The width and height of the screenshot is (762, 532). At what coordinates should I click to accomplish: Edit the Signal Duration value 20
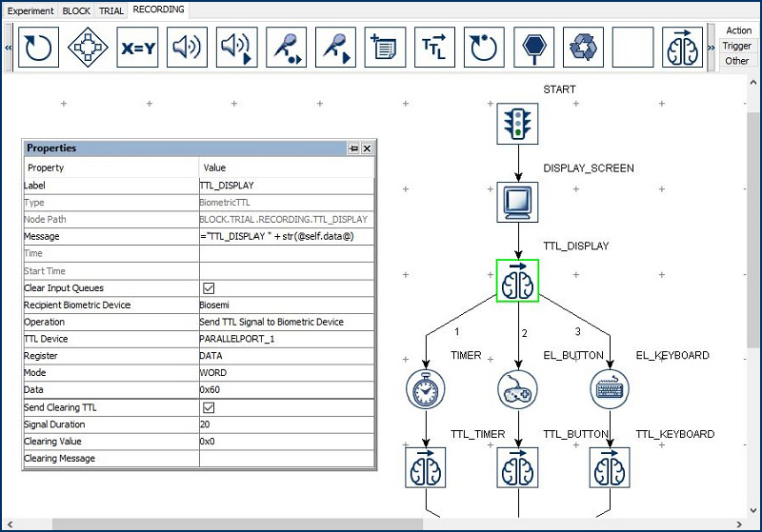click(x=287, y=424)
